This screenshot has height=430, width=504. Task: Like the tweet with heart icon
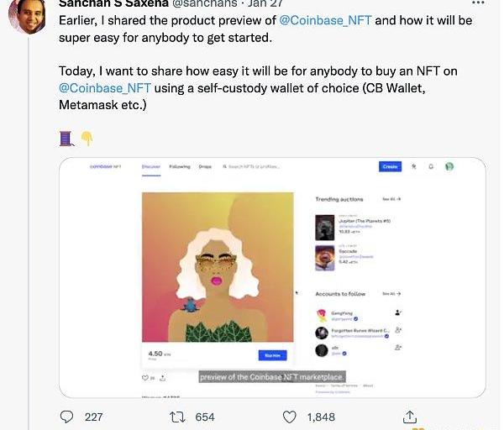[x=289, y=417]
